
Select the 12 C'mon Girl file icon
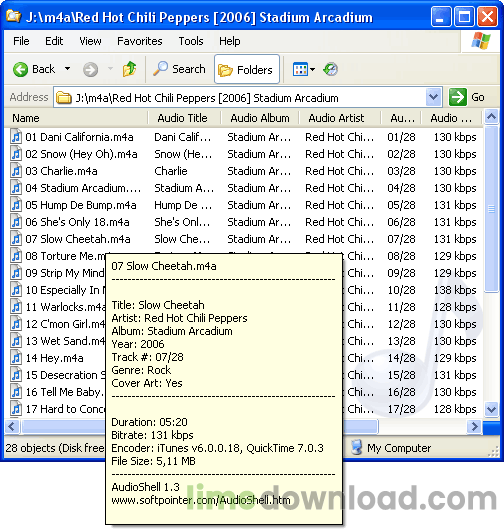tap(16, 324)
